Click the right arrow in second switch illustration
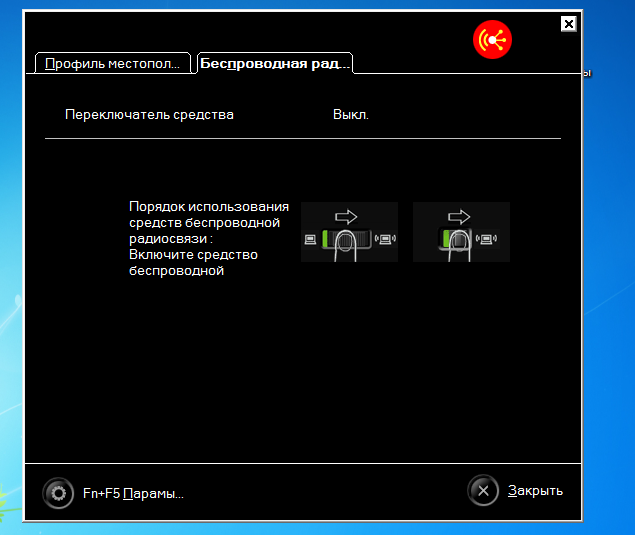 [x=459, y=215]
